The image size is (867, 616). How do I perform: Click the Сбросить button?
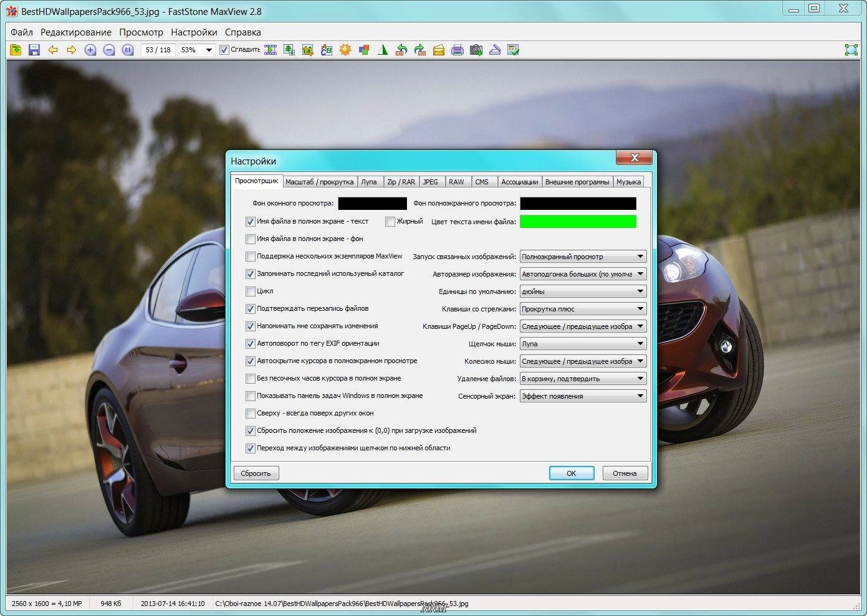tap(256, 473)
